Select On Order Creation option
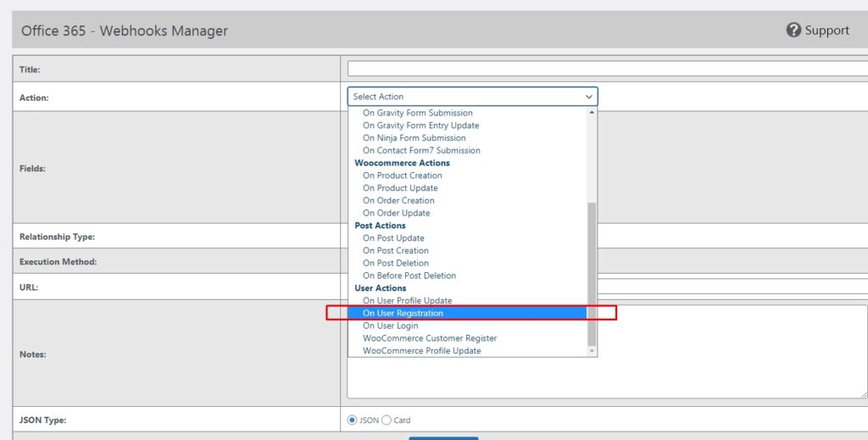The image size is (868, 440). click(x=398, y=200)
